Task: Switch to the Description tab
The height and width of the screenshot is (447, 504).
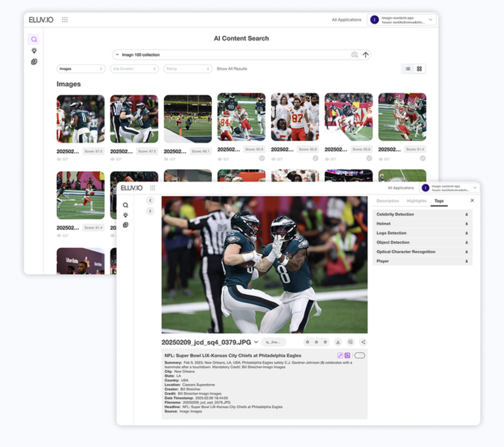Action: (388, 201)
